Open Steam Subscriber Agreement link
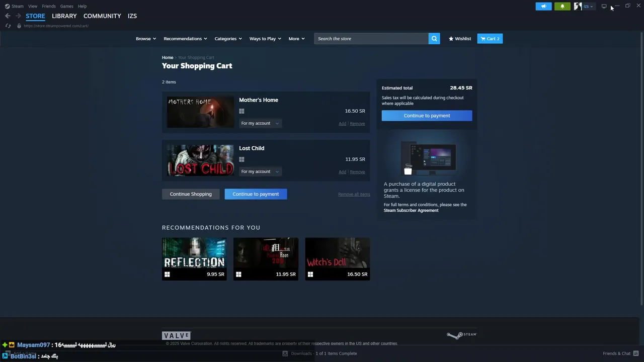 (411, 210)
